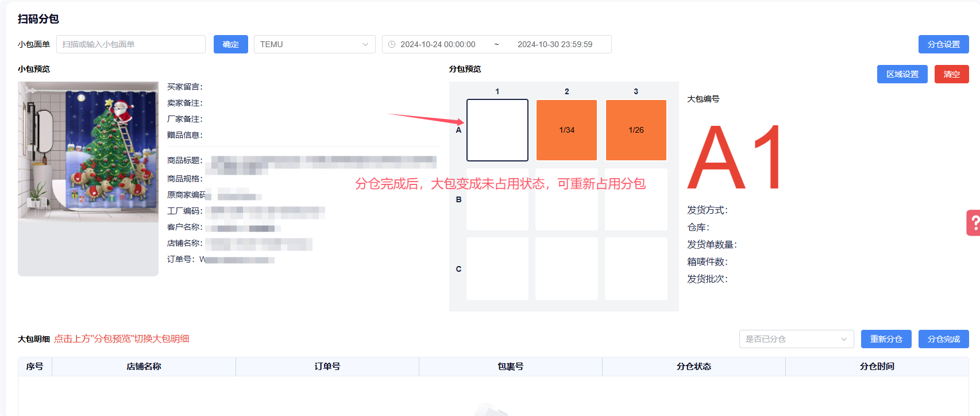Click the 重新分仓 button
The image size is (980, 416).
coord(886,339)
